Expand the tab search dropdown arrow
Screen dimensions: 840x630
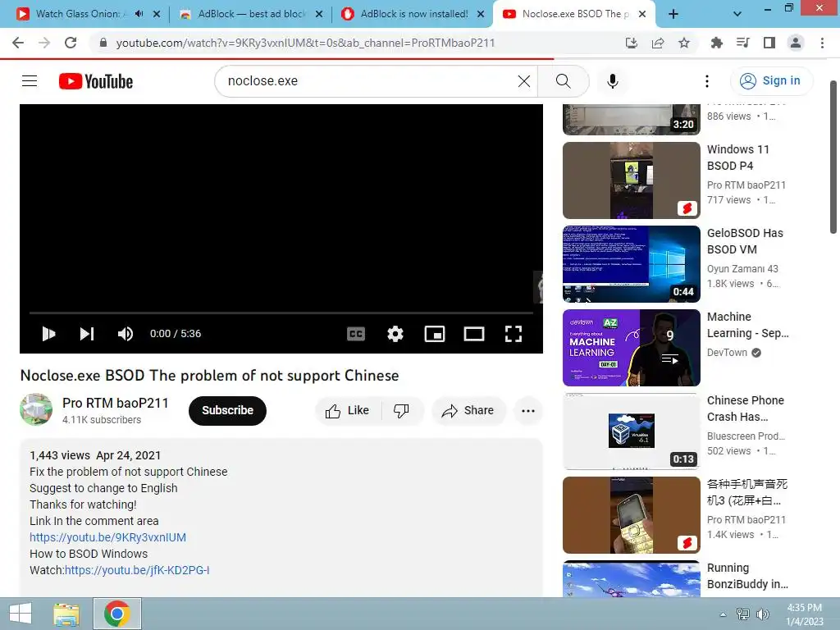[x=737, y=14]
